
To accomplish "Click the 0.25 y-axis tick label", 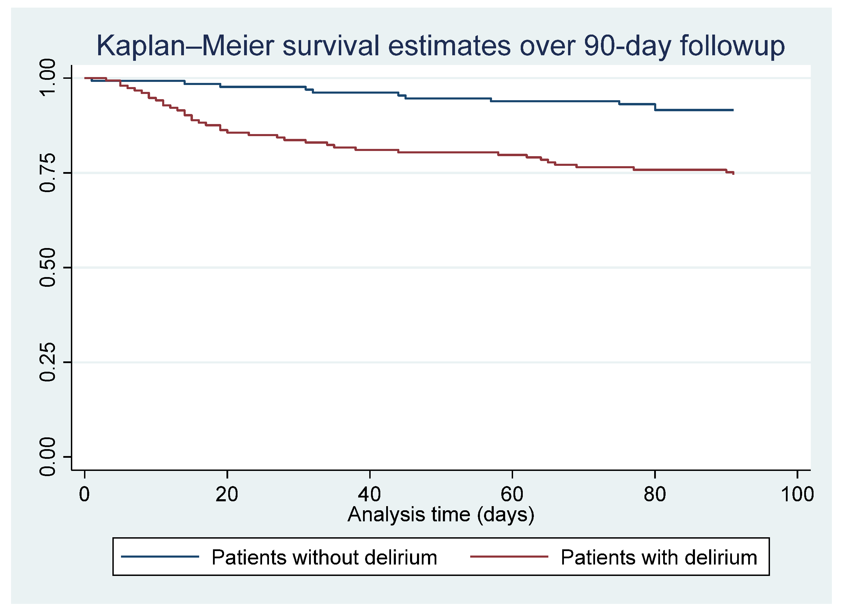I will [x=47, y=362].
